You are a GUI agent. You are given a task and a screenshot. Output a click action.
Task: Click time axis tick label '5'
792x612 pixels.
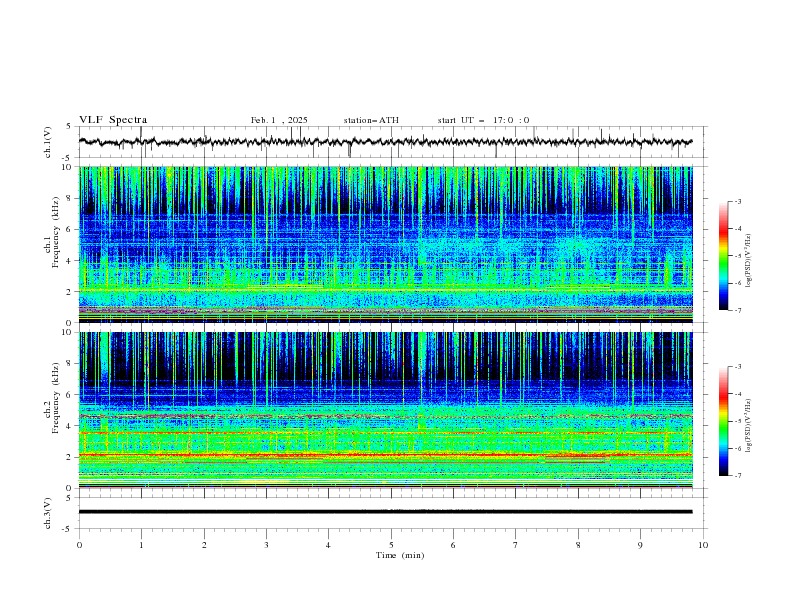coord(391,545)
